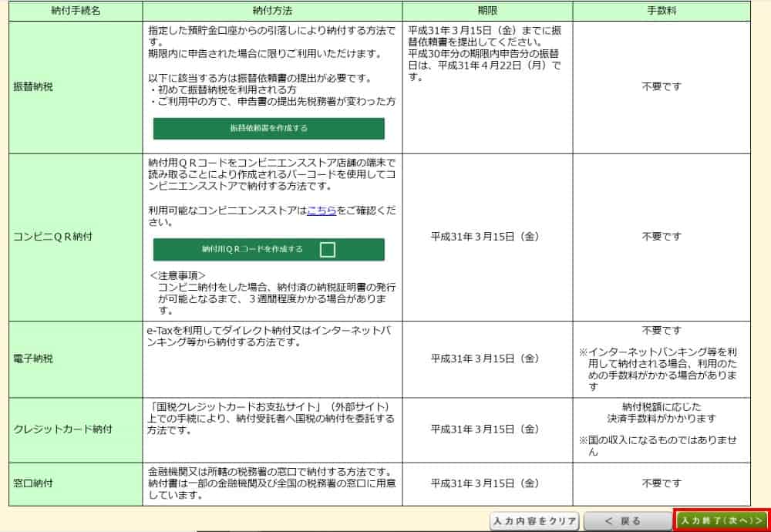Click the e-Tax ダイレクト納付 description text
771x532 pixels.
[x=268, y=336]
